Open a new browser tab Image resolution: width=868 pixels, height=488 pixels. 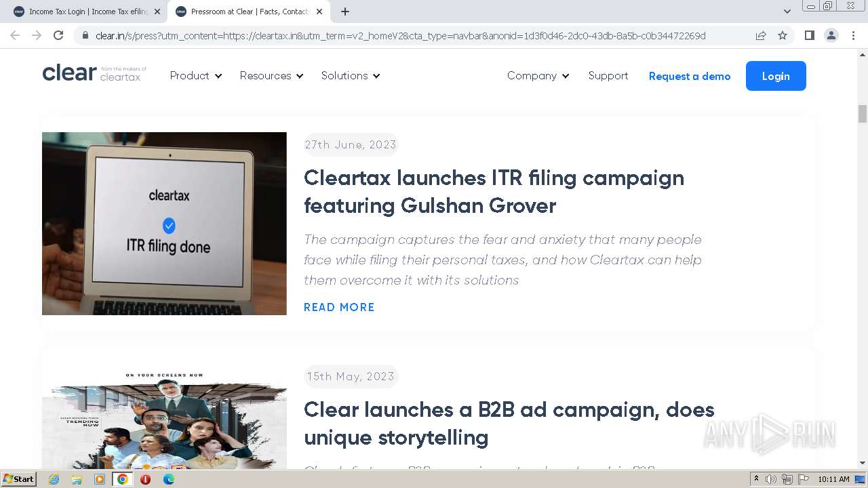(345, 12)
